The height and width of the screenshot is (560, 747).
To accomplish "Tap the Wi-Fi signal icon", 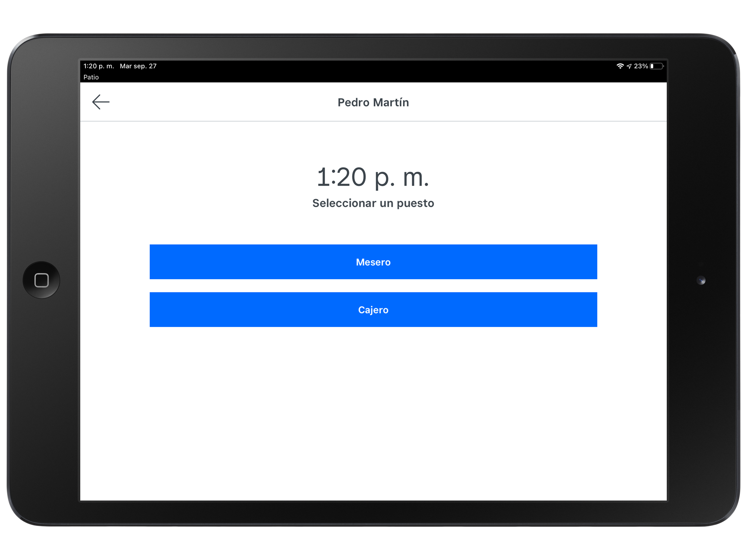I will (x=620, y=66).
